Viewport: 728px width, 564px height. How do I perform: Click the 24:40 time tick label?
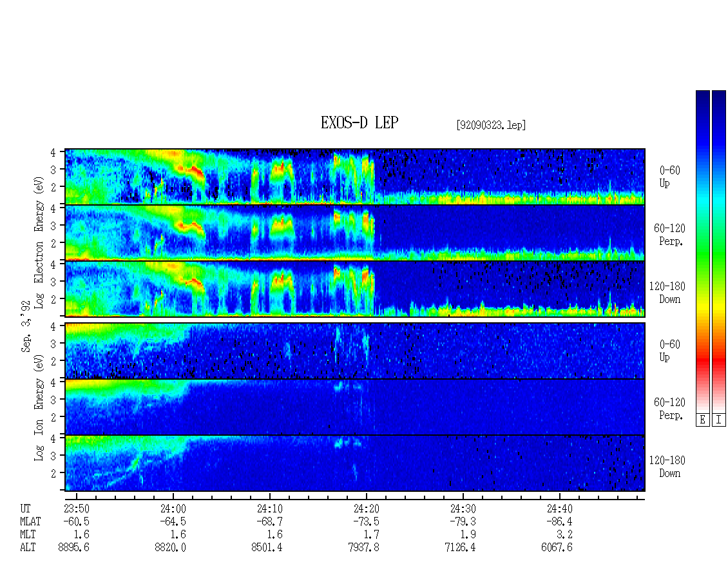pyautogui.click(x=559, y=509)
